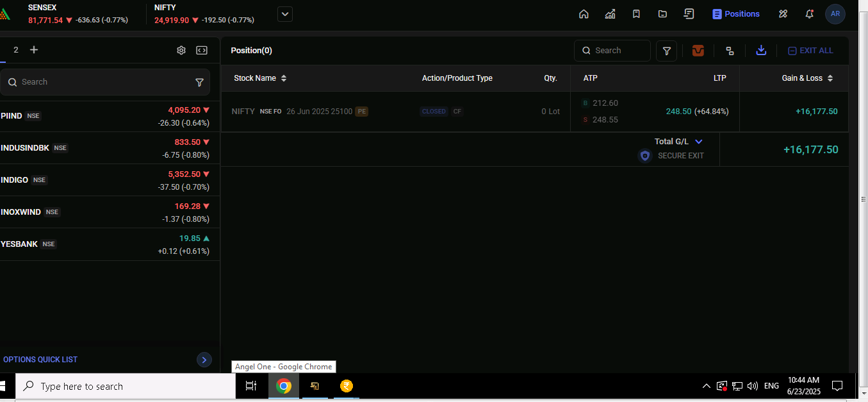This screenshot has width=868, height=402.
Task: Click the Position(0) heading
Action: point(251,51)
